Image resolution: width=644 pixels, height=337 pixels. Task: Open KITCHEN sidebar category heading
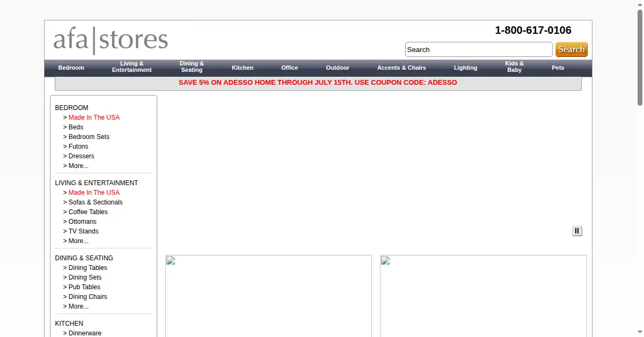pos(69,324)
